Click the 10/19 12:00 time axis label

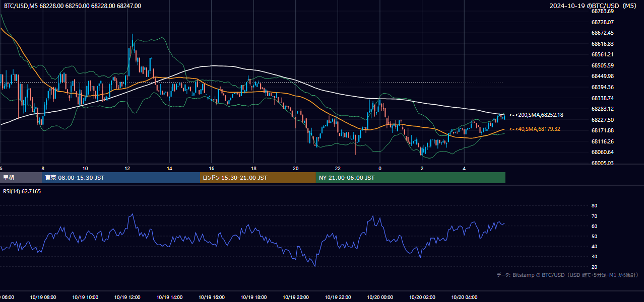click(127, 297)
